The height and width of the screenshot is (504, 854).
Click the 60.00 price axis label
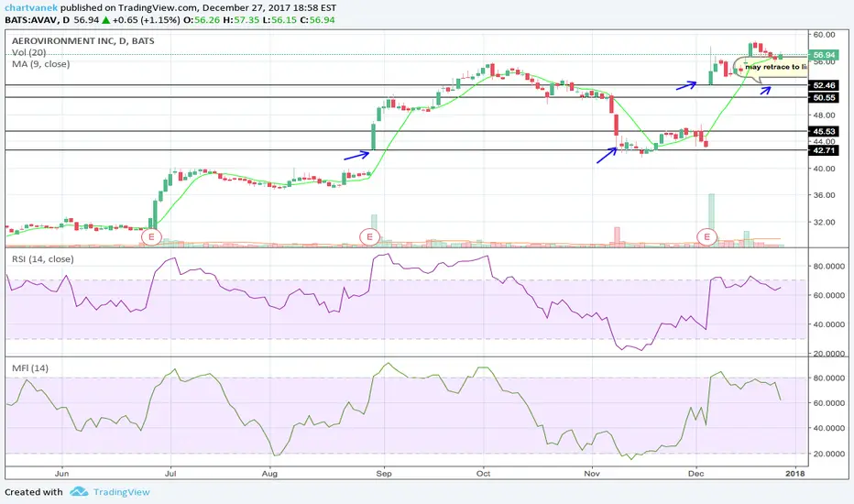click(824, 34)
